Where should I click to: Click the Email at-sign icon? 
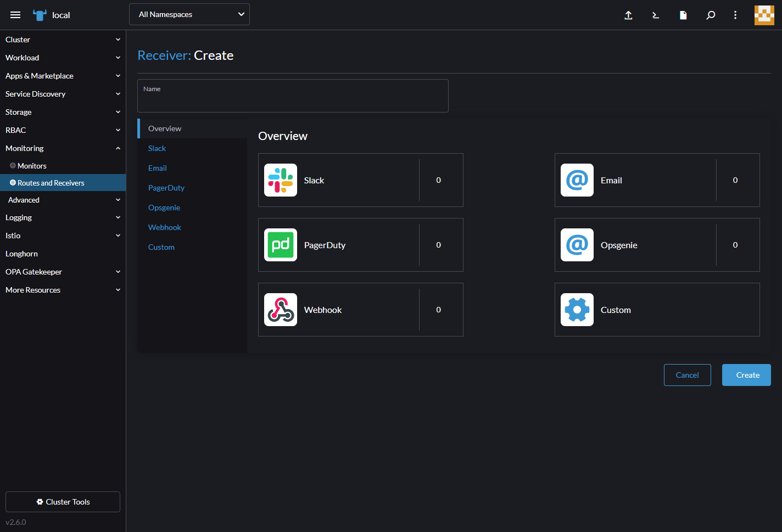(577, 180)
